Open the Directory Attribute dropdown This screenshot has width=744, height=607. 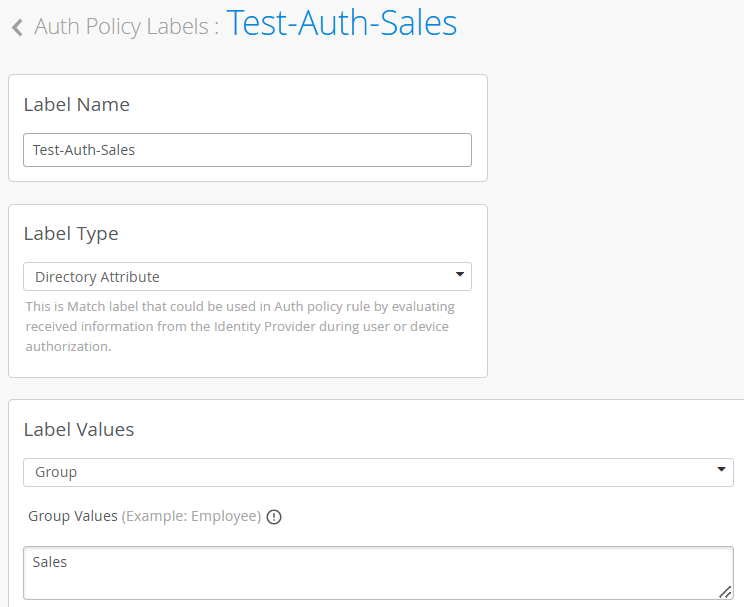click(x=247, y=277)
